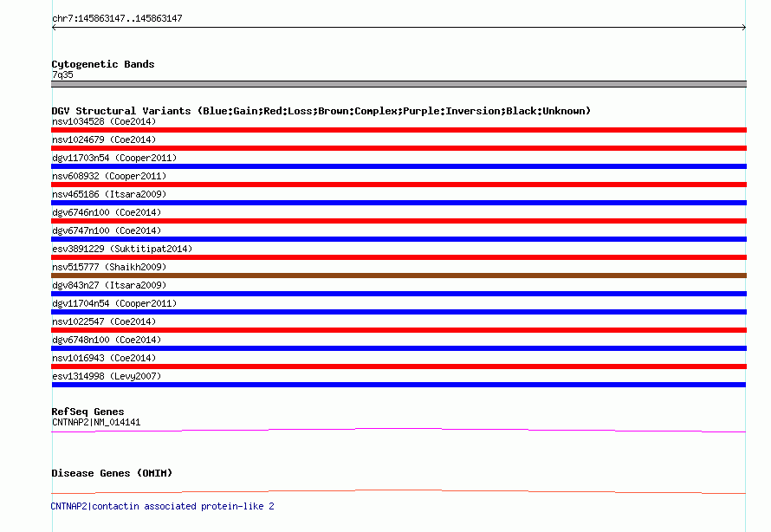Select the red bar under nsv1016943
This screenshot has width=771, height=532.
398,367
